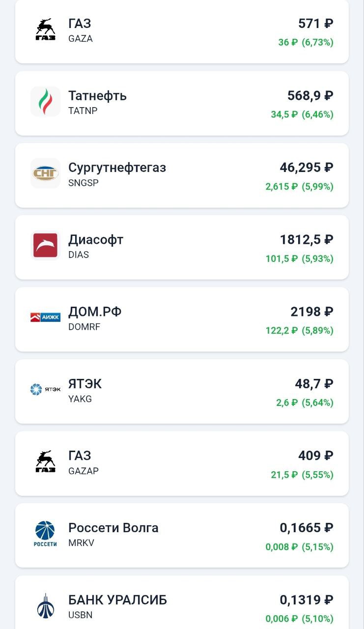Image resolution: width=364 pixels, height=629 pixels.
Task: Open the Татнефть stock name
Action: [97, 95]
